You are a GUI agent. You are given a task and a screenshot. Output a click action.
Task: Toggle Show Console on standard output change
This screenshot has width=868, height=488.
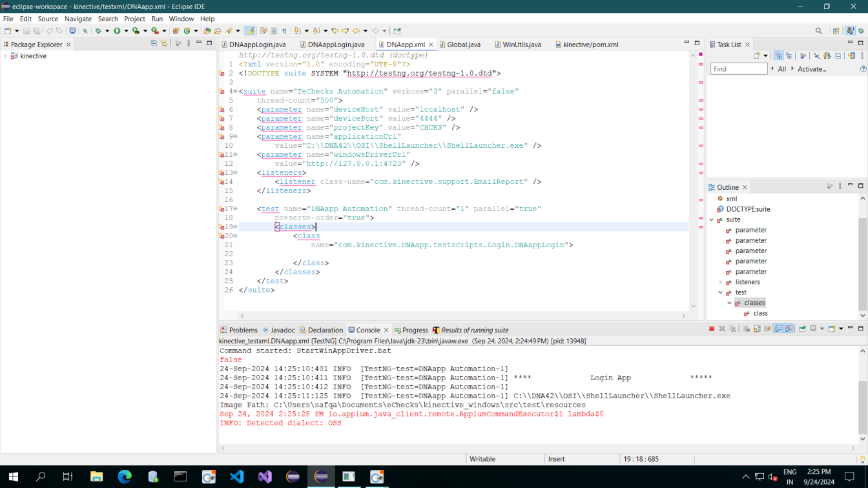point(778,329)
